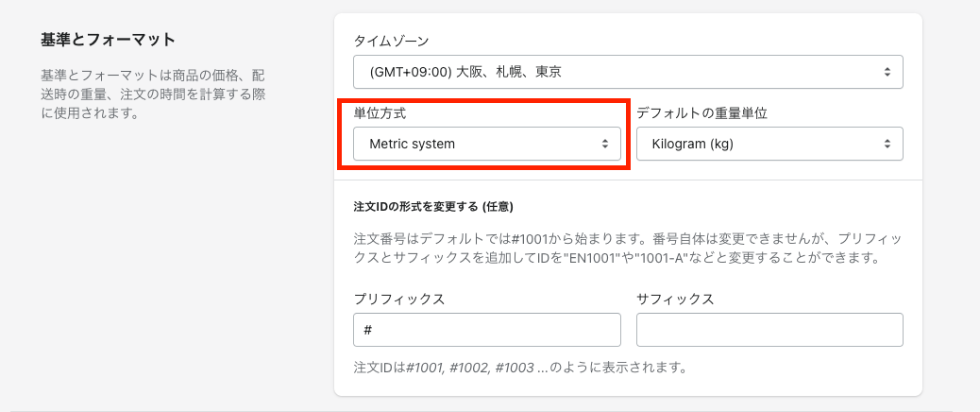This screenshot has width=980, height=412.
Task: Select the デフォルトの重量単位 label
Action: [701, 112]
